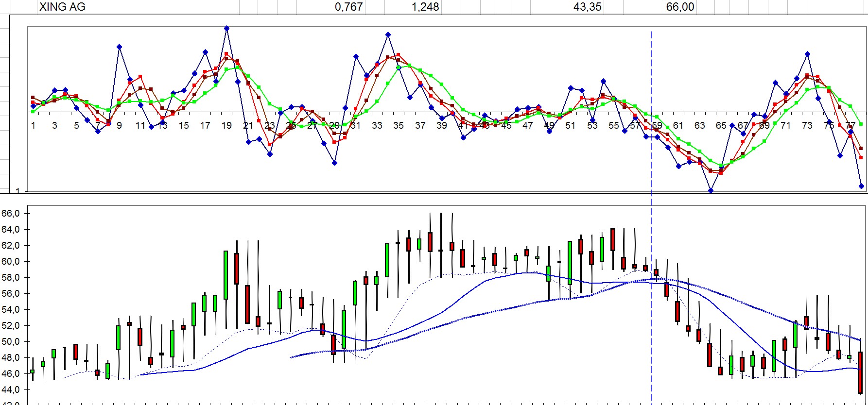868x405 pixels.
Task: Click period label 65 on oscillator axis
Action: (721, 125)
